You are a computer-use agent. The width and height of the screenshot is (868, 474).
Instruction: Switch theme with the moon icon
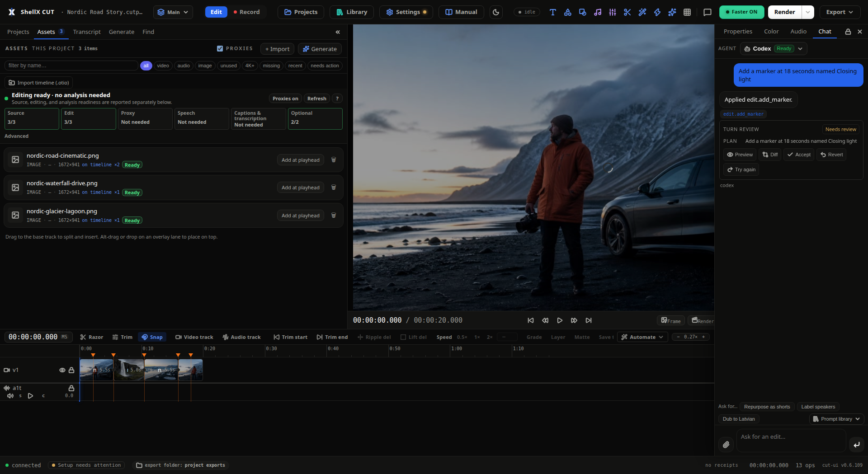pos(496,12)
